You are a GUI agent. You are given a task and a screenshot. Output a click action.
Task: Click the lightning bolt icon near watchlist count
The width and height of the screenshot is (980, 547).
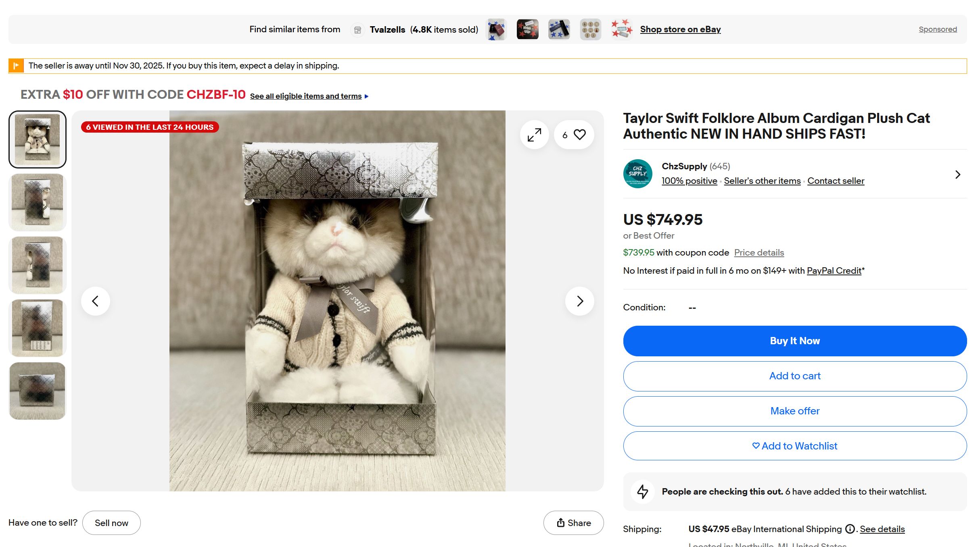[x=642, y=492]
